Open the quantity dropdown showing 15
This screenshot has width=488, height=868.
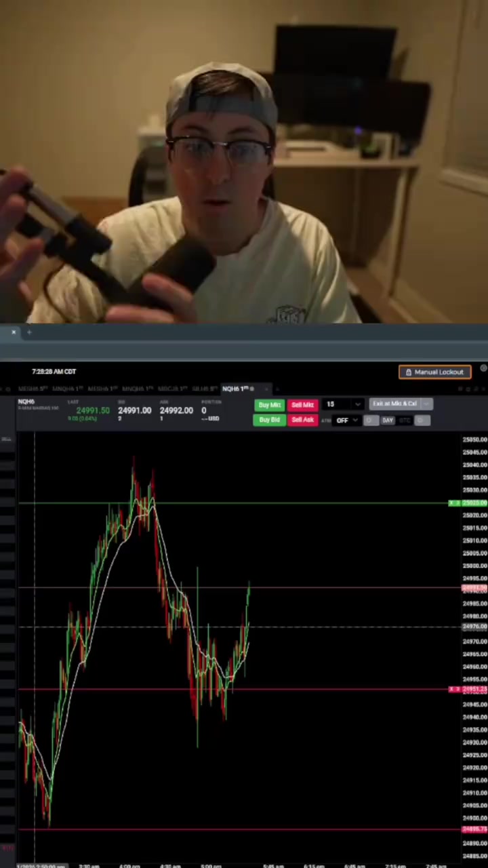click(x=344, y=404)
